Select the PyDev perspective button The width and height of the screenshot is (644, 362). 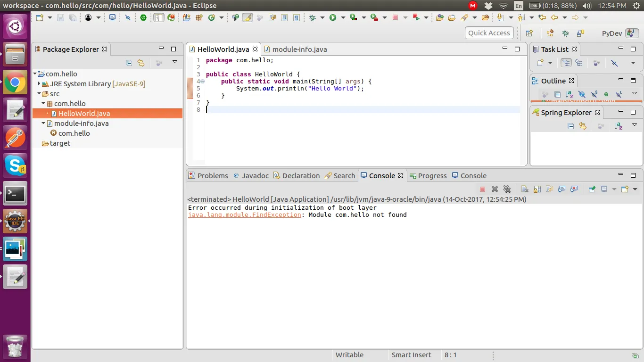click(612, 33)
